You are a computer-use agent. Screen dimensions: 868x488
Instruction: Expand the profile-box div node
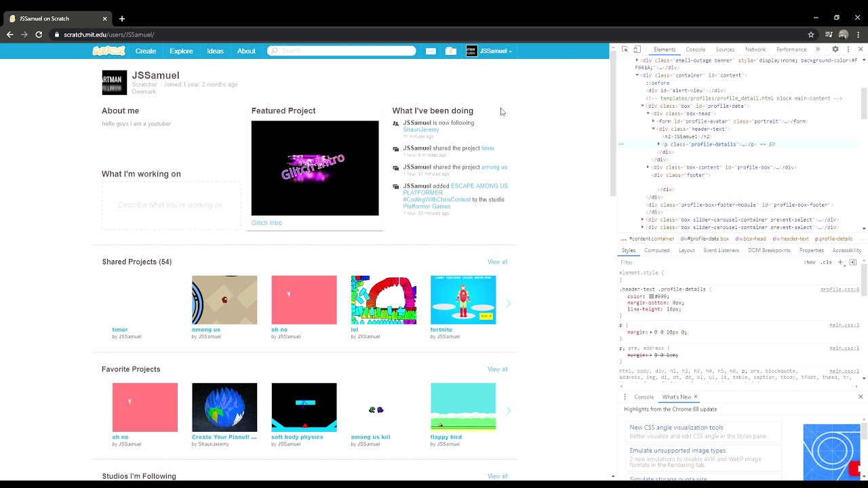648,167
